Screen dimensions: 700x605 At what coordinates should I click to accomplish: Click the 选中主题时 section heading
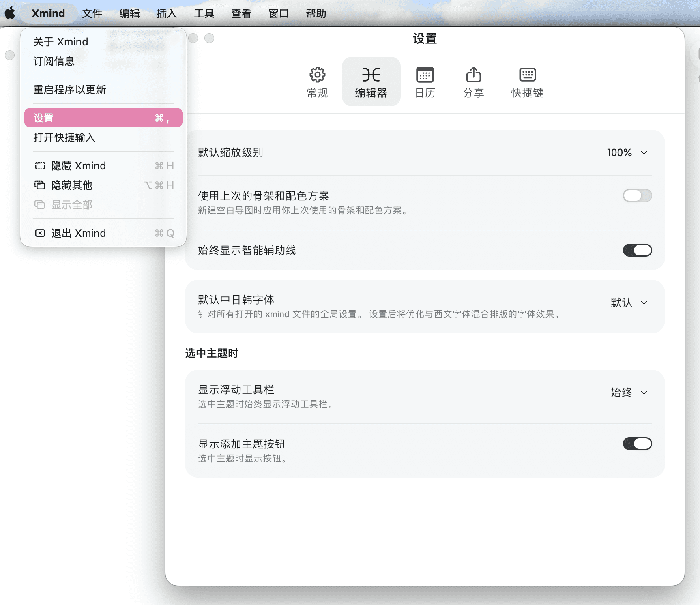click(211, 353)
